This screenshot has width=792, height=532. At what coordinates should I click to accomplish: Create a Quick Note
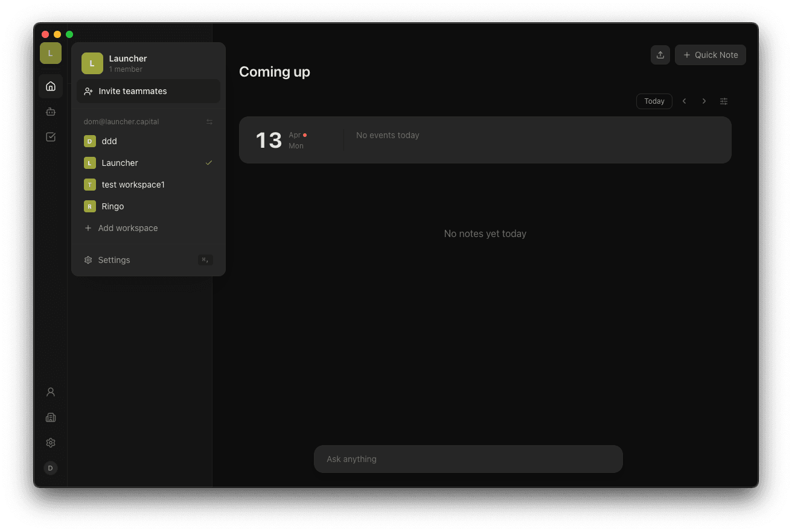(x=710, y=54)
